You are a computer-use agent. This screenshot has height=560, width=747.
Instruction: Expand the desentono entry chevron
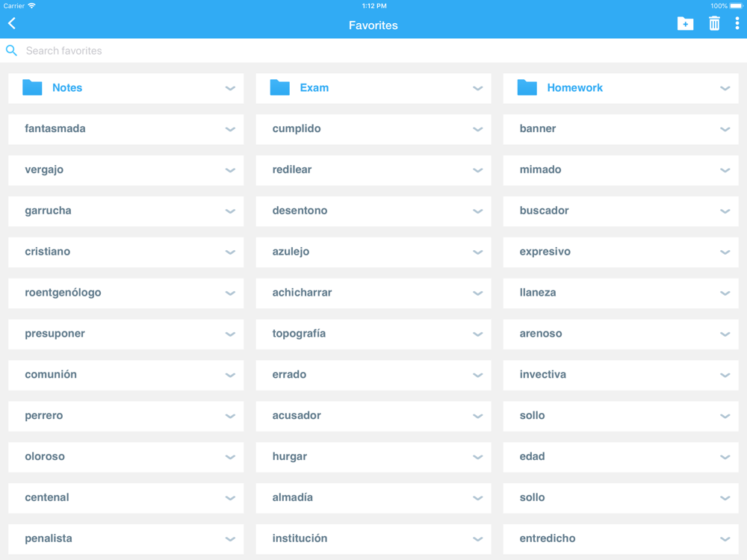coord(477,211)
